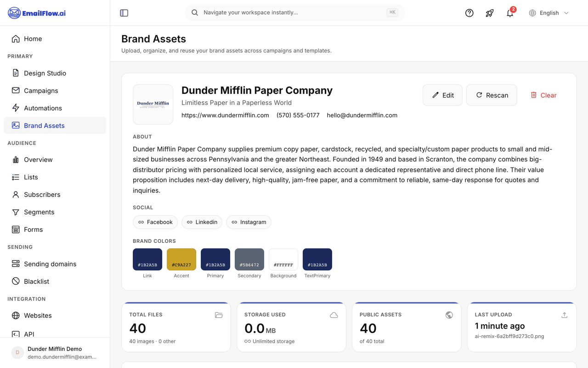Viewport: 588px width, 368px height.
Task: Click the Dunder Mifflin Paper Company heading
Action: click(257, 90)
